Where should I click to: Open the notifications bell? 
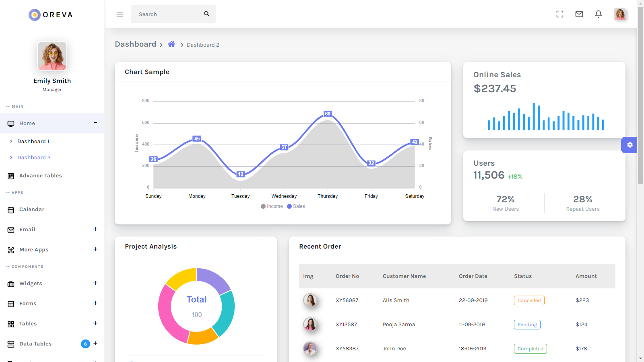pos(599,14)
